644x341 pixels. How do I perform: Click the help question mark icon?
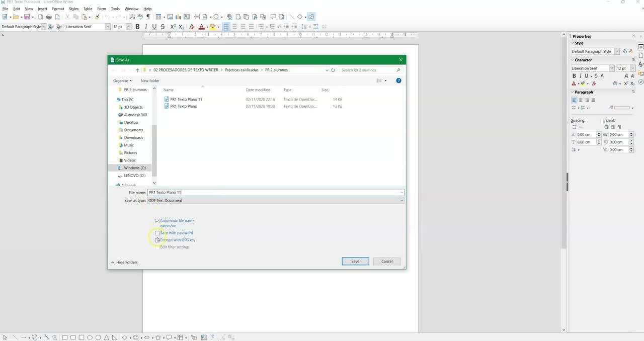click(398, 80)
